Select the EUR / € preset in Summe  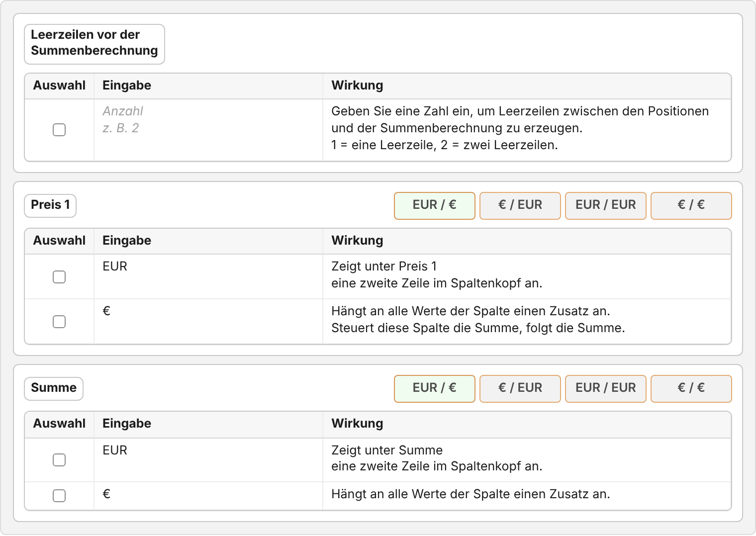435,389
